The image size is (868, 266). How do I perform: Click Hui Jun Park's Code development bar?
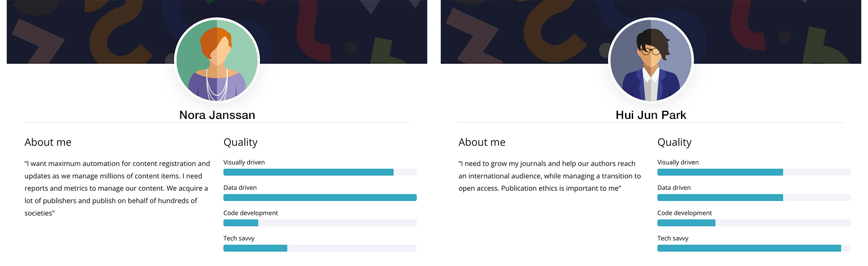(x=754, y=223)
